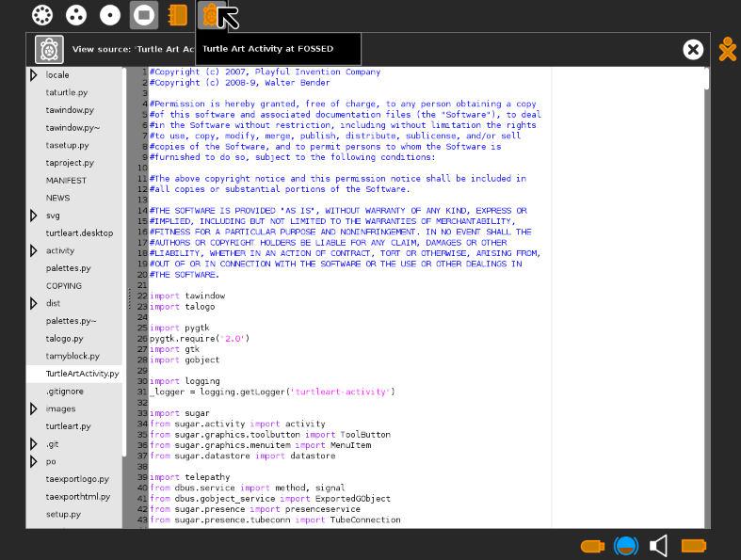Expand the svg folder

tap(34, 216)
